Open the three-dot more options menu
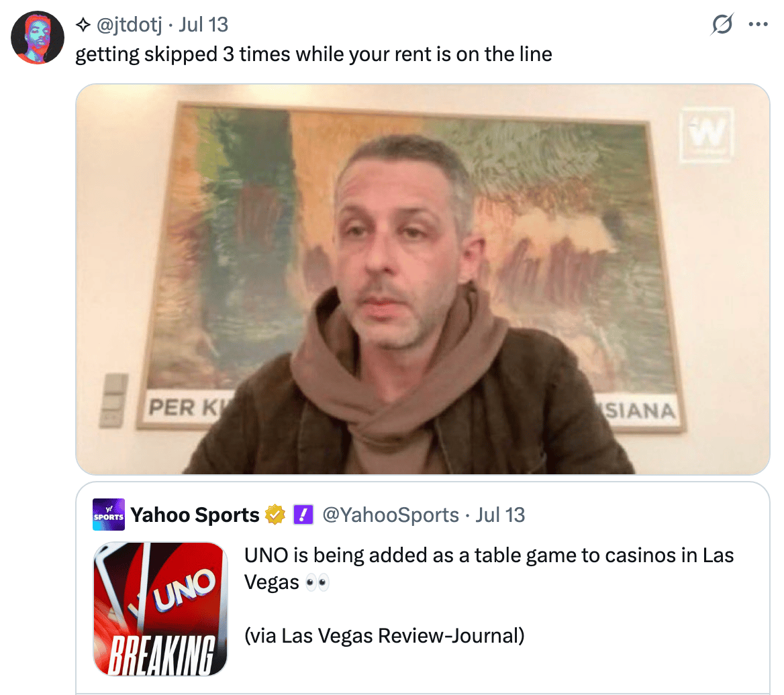Image resolution: width=784 pixels, height=695 pixels. coord(758,24)
